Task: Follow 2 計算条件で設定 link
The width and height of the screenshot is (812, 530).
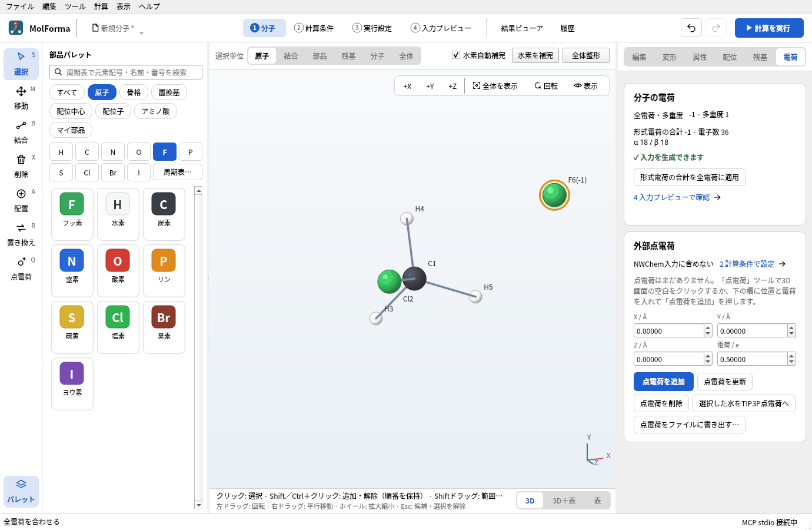Action: (x=753, y=264)
